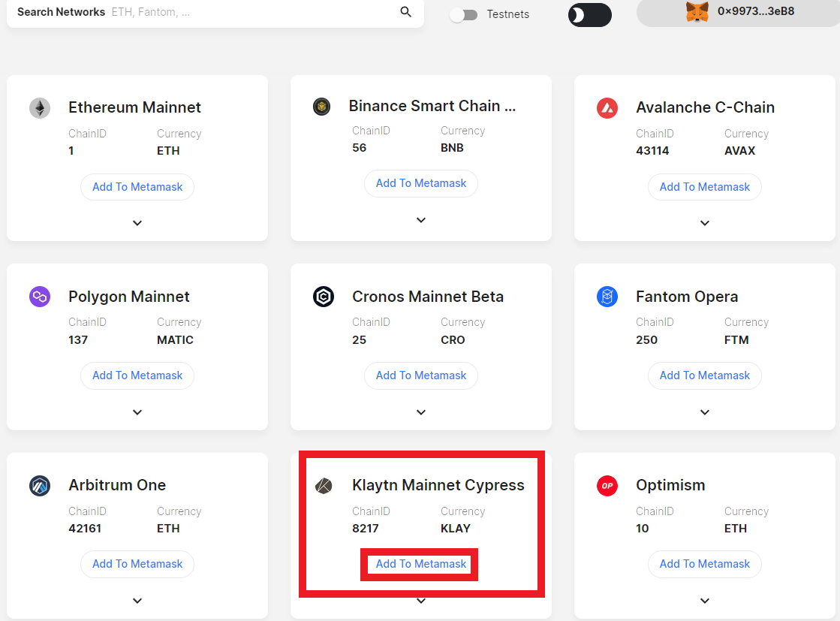840x621 pixels.
Task: Click the Optimism title
Action: click(670, 485)
